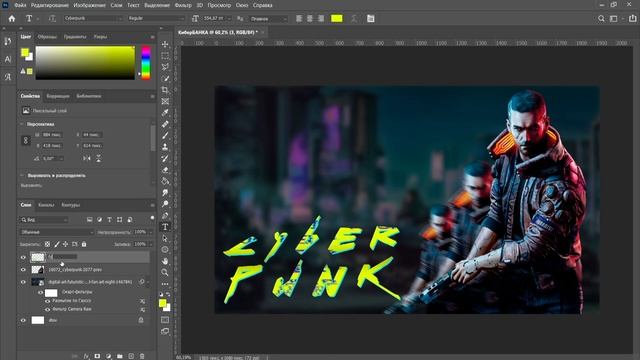Select the background layer thumbnail
Screen dimensions: 640x360
pyautogui.click(x=38, y=320)
